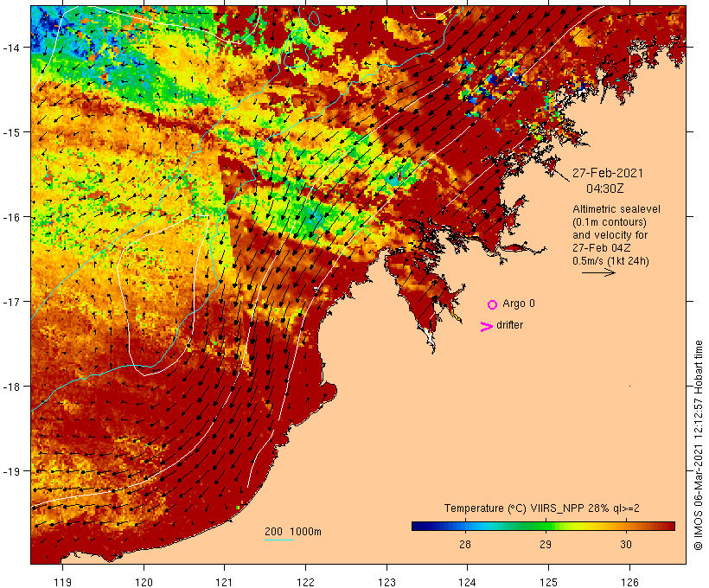Image resolution: width=709 pixels, height=588 pixels.
Task: Click the temperature color bar near 28
Action: 465,526
